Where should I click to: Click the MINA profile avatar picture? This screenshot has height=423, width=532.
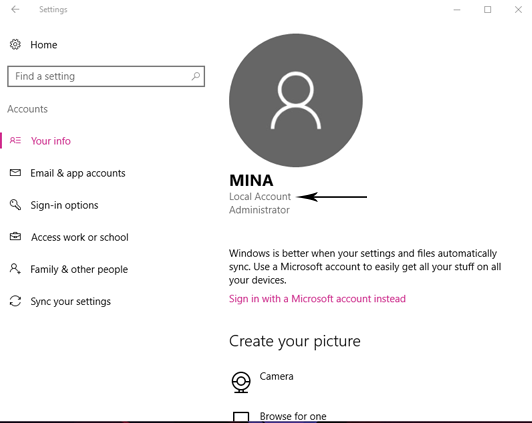coord(296,100)
